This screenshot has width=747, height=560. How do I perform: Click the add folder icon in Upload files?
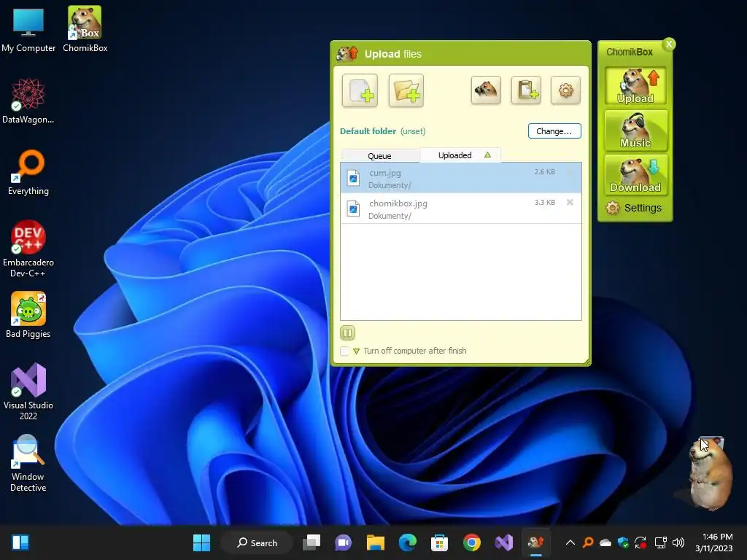pyautogui.click(x=406, y=90)
